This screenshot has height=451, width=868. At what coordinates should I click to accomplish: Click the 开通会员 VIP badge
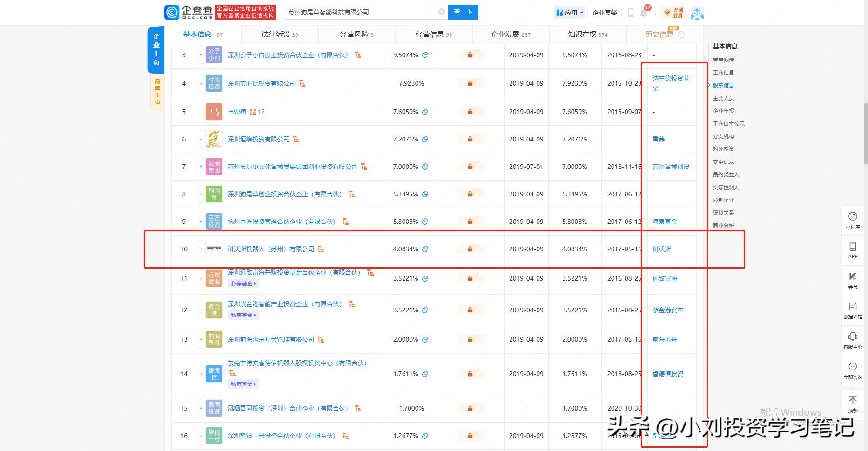click(x=674, y=13)
